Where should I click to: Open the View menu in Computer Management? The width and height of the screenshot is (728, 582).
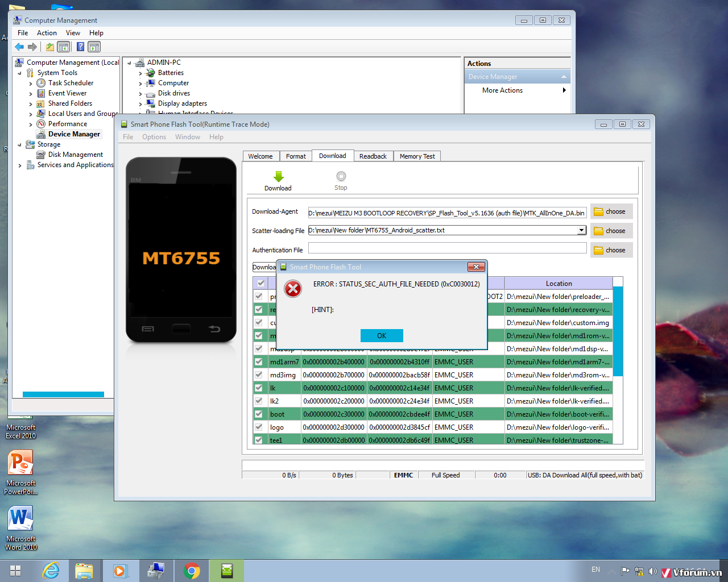[73, 33]
